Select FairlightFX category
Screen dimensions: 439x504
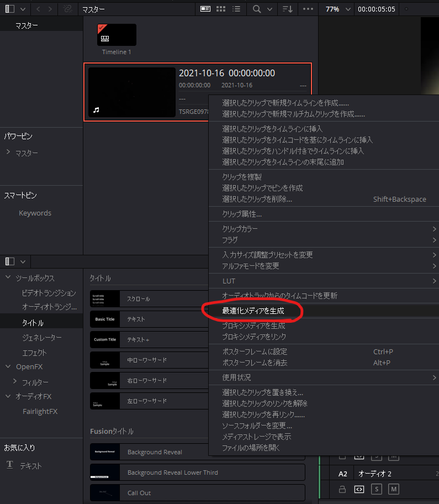click(40, 411)
